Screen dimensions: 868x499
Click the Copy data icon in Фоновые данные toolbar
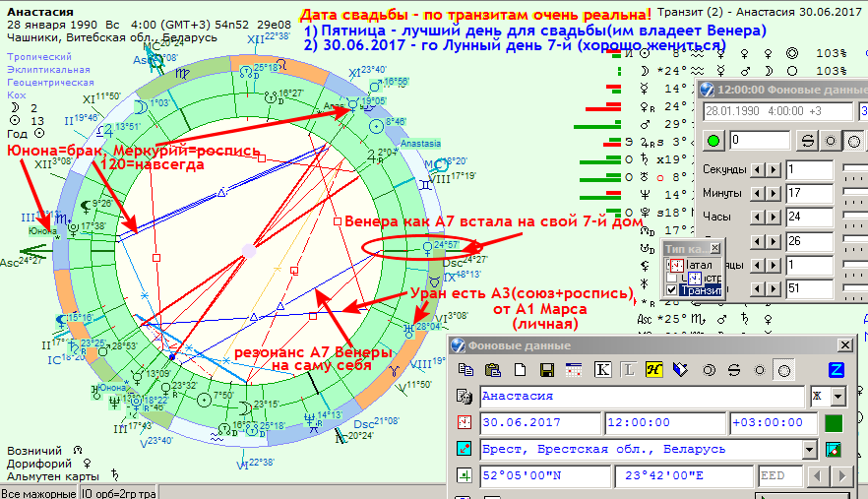click(466, 370)
